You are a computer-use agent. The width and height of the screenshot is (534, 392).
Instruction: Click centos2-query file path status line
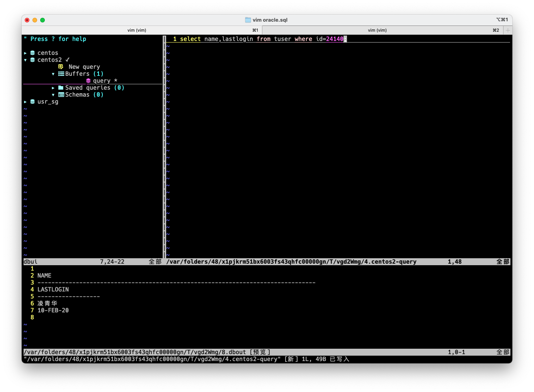pyautogui.click(x=291, y=262)
